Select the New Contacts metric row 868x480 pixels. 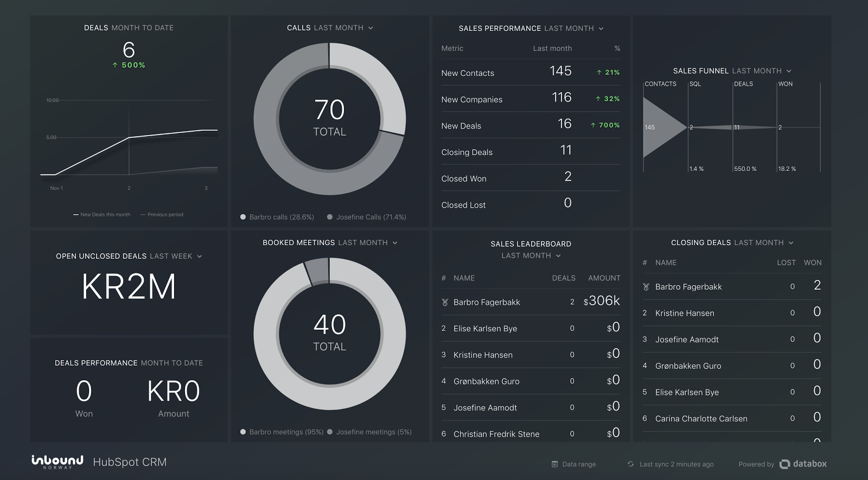pyautogui.click(x=530, y=73)
